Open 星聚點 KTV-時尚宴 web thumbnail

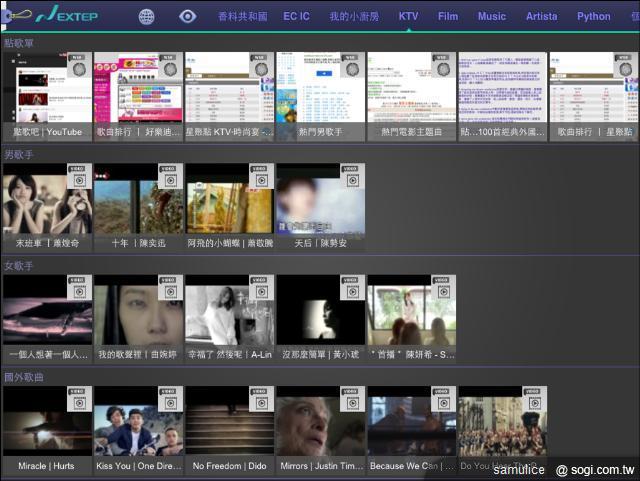[x=229, y=97]
